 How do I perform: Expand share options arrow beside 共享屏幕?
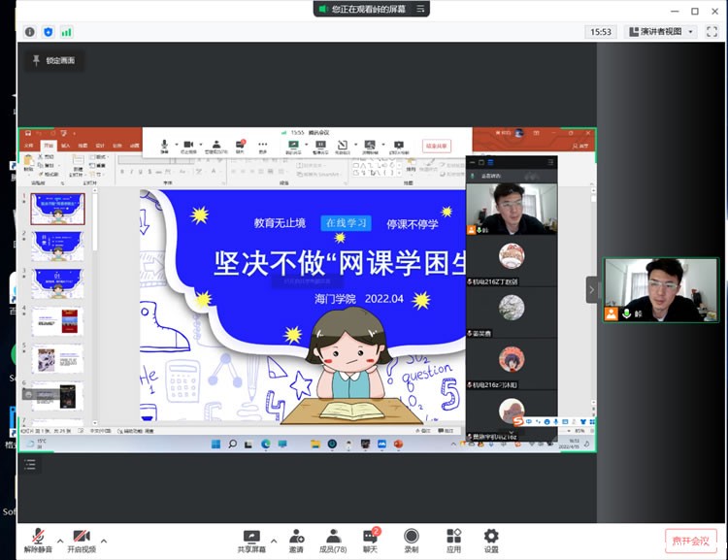[274, 541]
